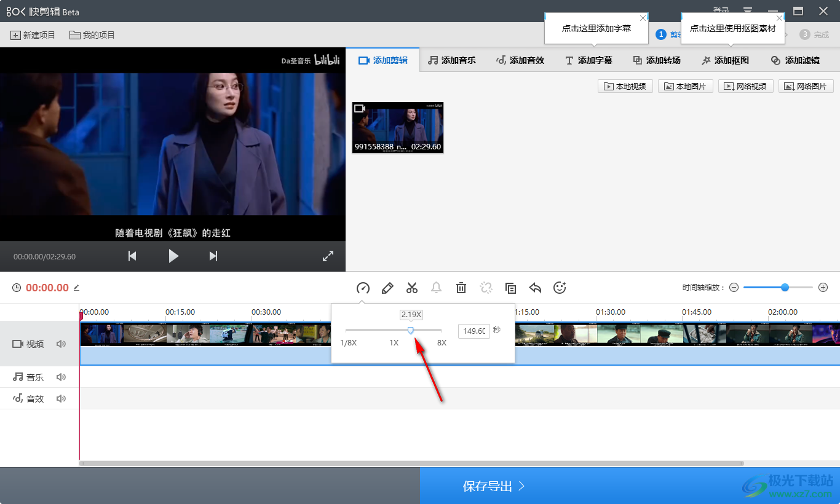The width and height of the screenshot is (840, 504).
Task: Click the duration field showing 149.60
Action: point(474,331)
